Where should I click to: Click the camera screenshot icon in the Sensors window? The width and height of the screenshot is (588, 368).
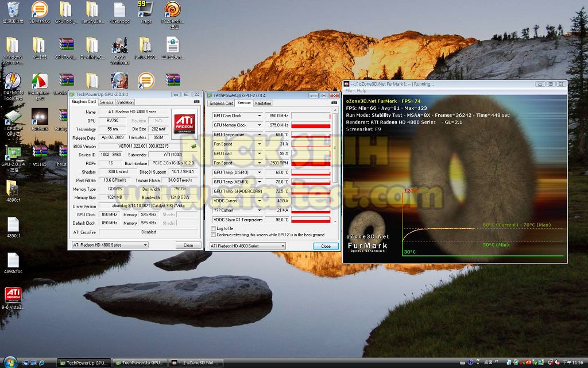tap(335, 103)
